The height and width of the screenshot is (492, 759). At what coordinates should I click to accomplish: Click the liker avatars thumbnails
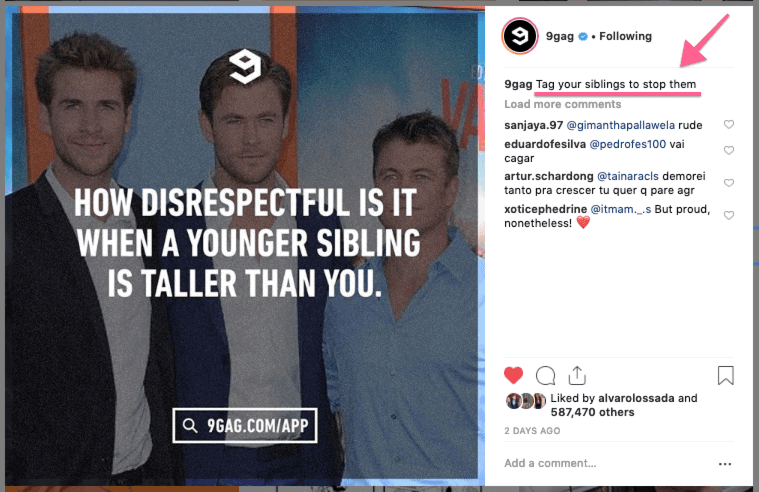(526, 401)
